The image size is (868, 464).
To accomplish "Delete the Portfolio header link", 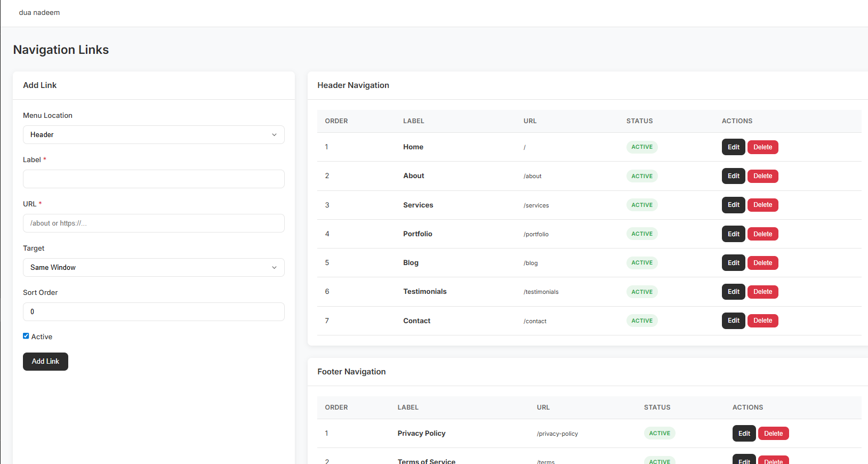I will coord(762,234).
